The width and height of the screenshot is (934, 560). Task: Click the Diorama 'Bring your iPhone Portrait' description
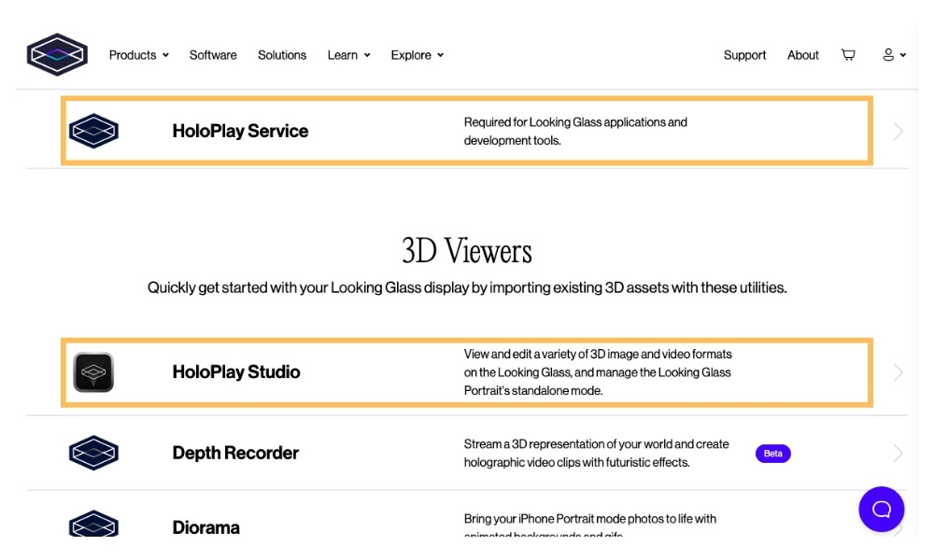589,525
